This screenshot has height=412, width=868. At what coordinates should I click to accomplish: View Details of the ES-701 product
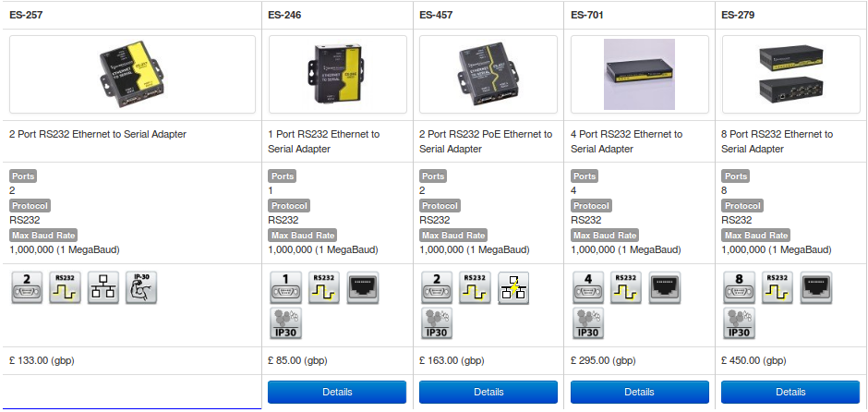tap(639, 392)
